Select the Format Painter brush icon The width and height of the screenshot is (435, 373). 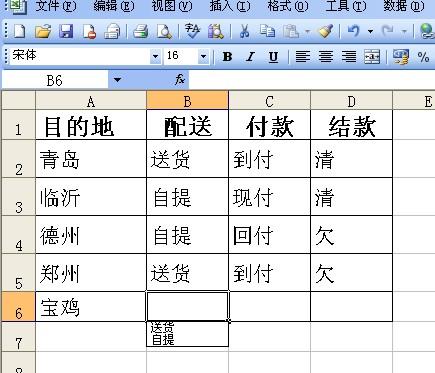point(326,31)
